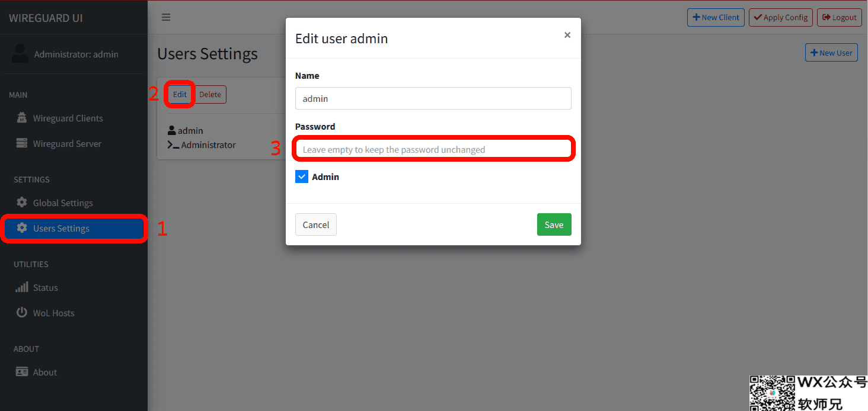Click the Administrator: admin profile label
The image size is (868, 411).
(x=76, y=54)
